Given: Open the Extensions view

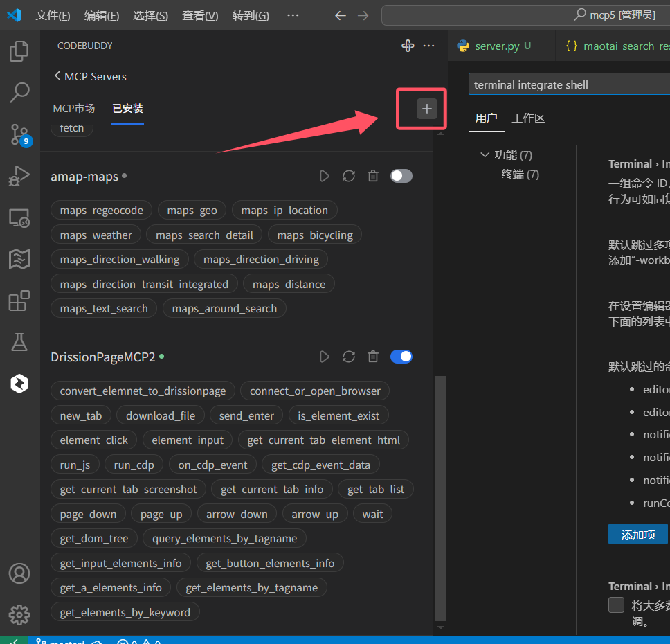Looking at the screenshot, I should click(x=19, y=301).
